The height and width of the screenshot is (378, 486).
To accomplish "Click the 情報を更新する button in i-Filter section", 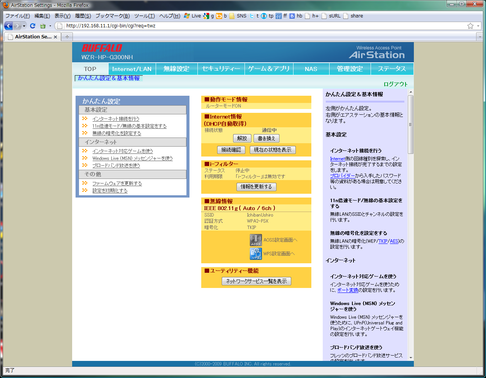I will [x=256, y=187].
